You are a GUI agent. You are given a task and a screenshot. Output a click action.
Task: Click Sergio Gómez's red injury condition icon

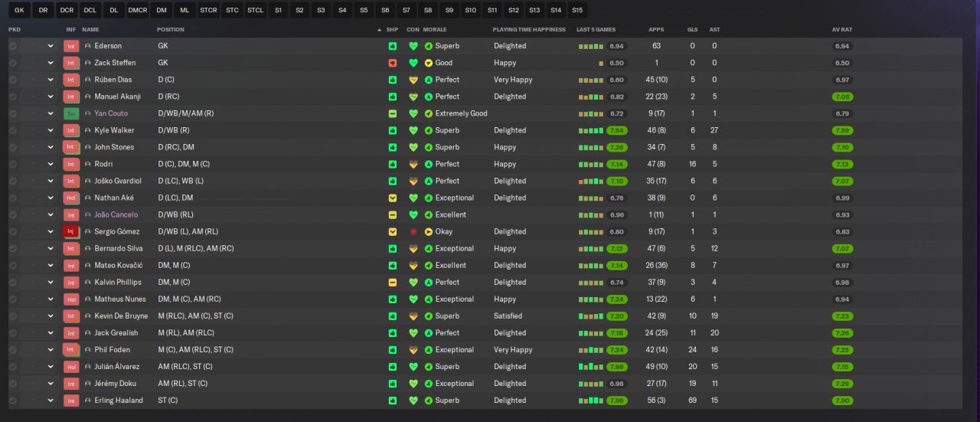point(413,231)
